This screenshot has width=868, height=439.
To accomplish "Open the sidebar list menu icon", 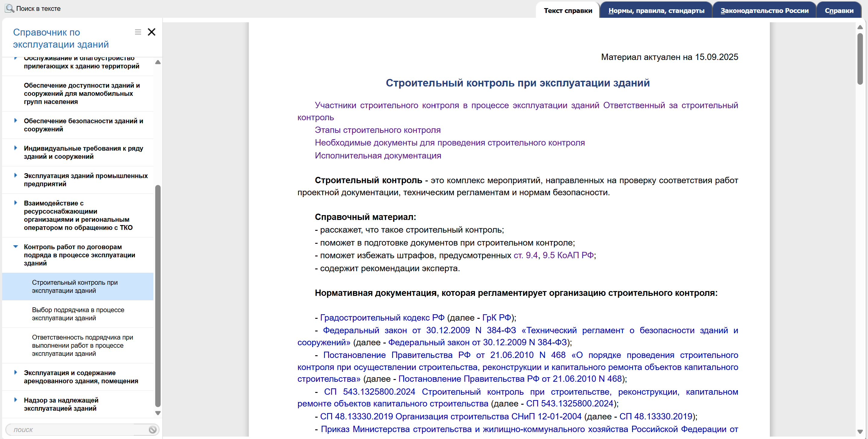I will pyautogui.click(x=138, y=32).
